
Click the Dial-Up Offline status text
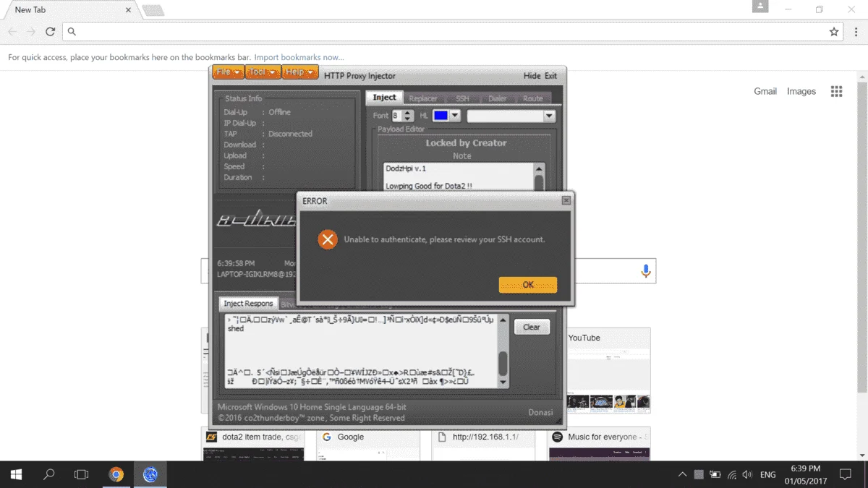tap(279, 112)
